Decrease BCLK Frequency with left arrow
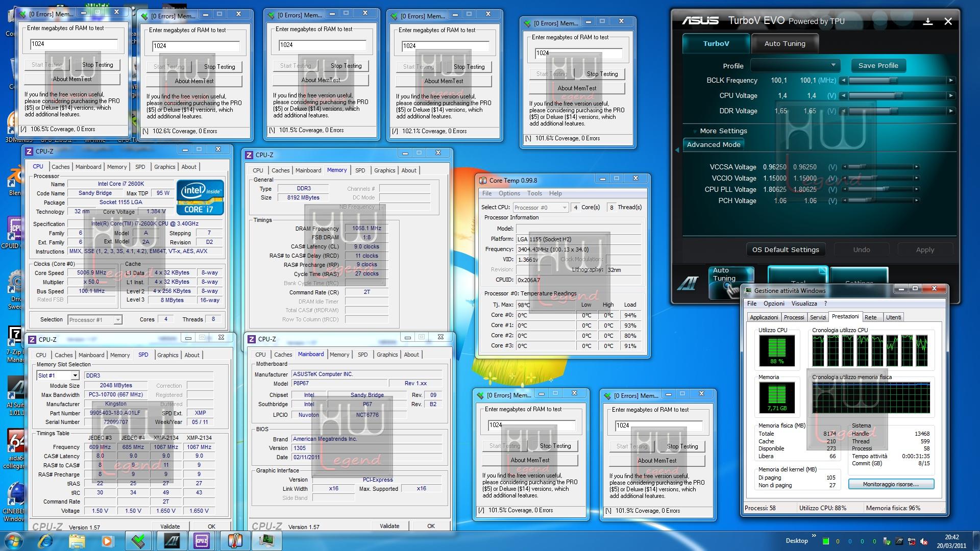The height and width of the screenshot is (551, 980). tap(843, 80)
